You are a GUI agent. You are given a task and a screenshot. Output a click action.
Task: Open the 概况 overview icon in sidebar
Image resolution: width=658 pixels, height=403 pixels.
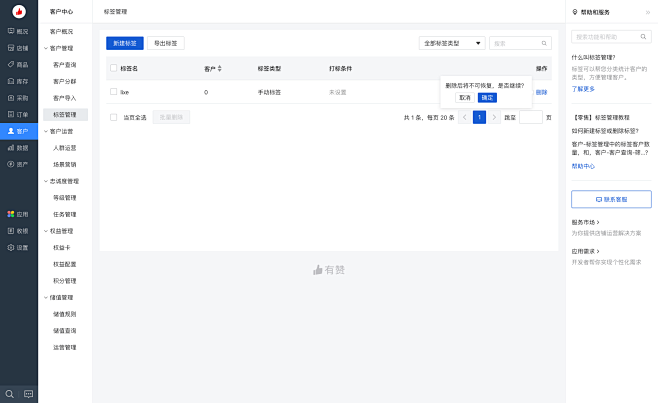tap(18, 31)
